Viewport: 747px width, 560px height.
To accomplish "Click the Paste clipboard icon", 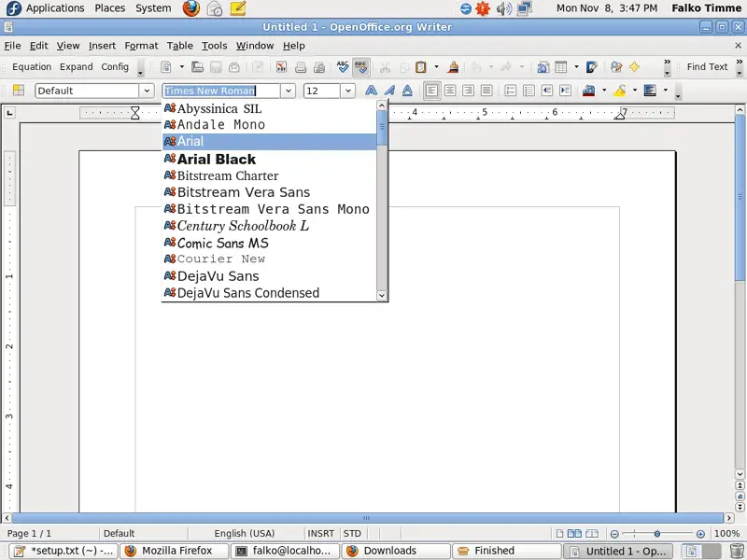I will coord(421,67).
